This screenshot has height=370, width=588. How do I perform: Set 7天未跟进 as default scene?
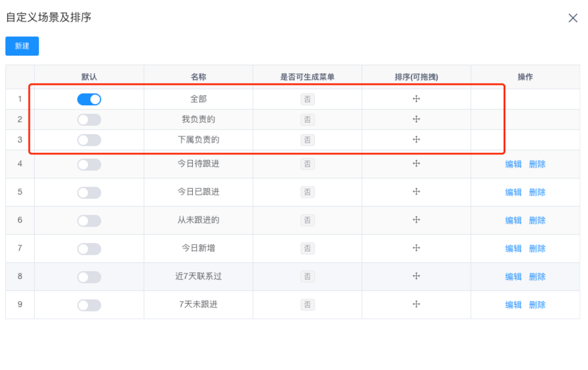pos(89,305)
